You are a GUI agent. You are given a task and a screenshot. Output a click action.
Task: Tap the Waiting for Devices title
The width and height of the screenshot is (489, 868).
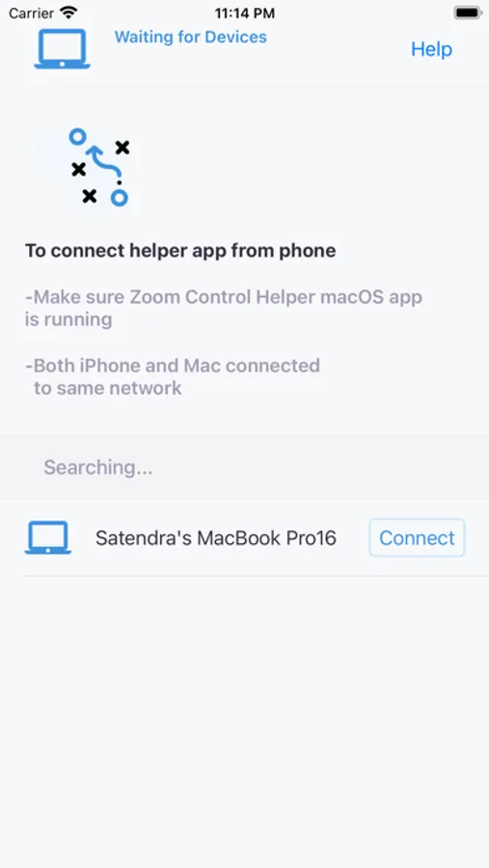pyautogui.click(x=191, y=37)
